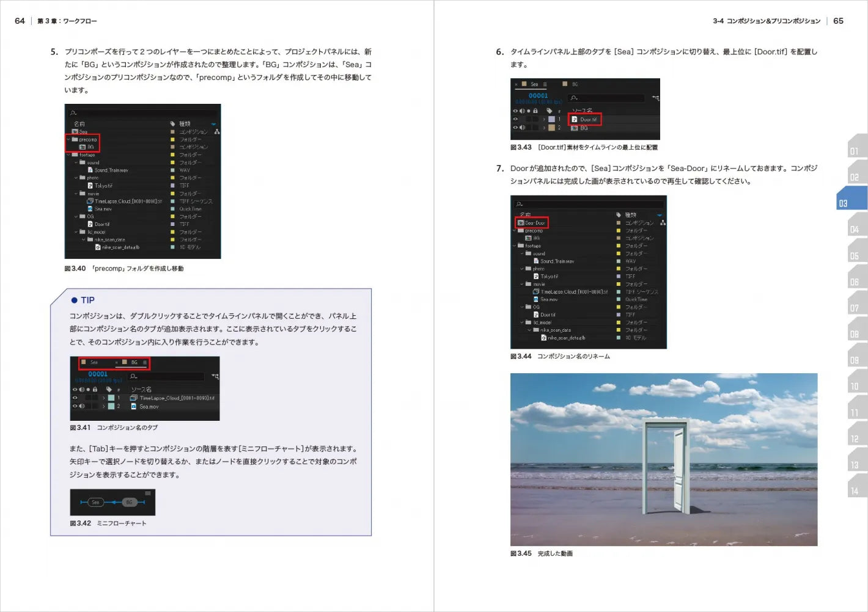Click the Sea node in the mini-flowchart
Screen dimensions: 868x612
[95, 502]
